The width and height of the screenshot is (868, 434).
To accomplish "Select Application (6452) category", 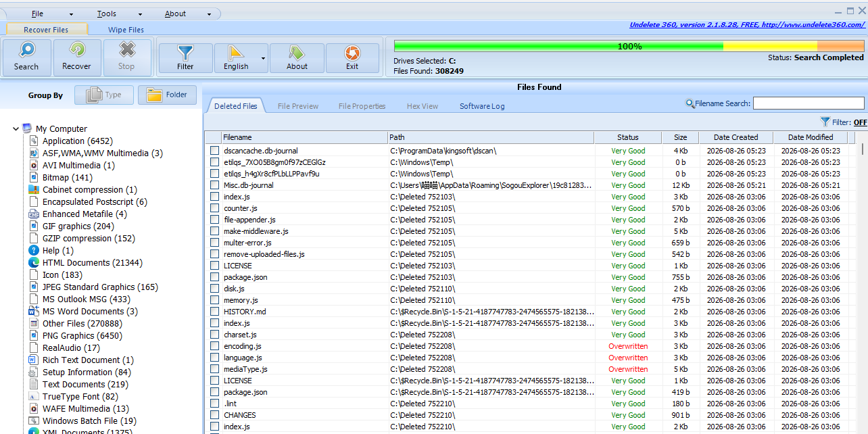I will click(x=77, y=141).
